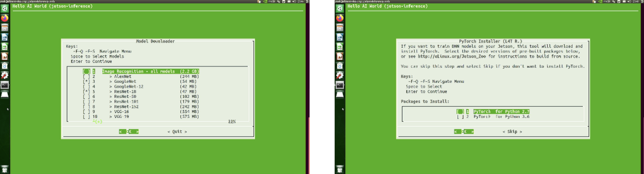
Task: Check the GoogleNet-12 model checkbox
Action: [86, 86]
